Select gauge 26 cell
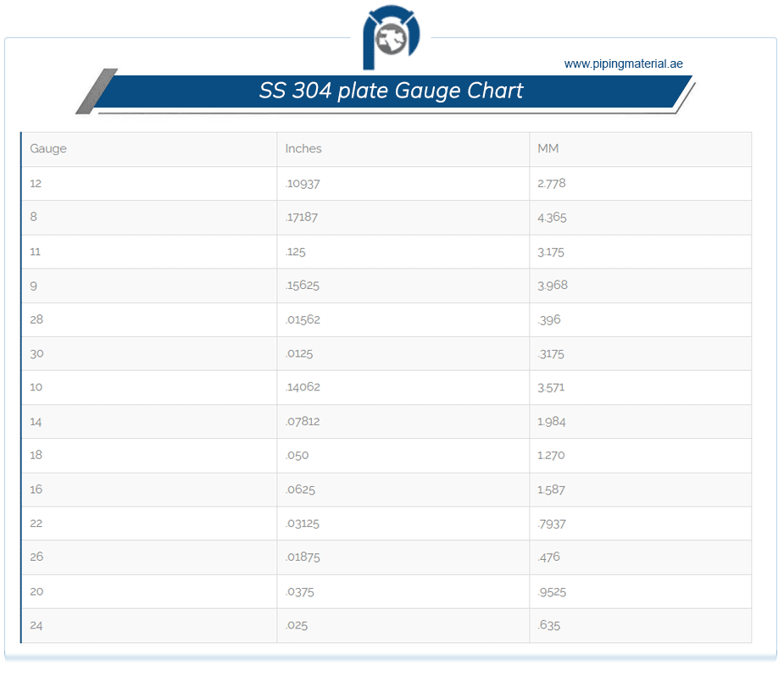This screenshot has width=784, height=676. click(x=149, y=557)
